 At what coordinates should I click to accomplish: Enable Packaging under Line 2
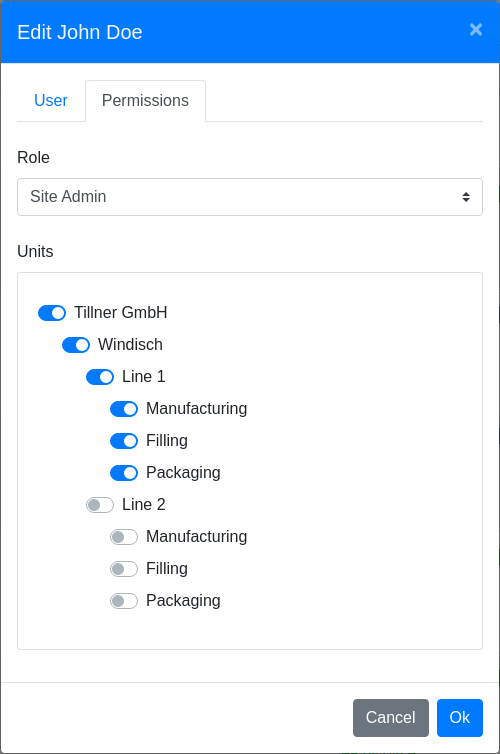click(x=124, y=601)
